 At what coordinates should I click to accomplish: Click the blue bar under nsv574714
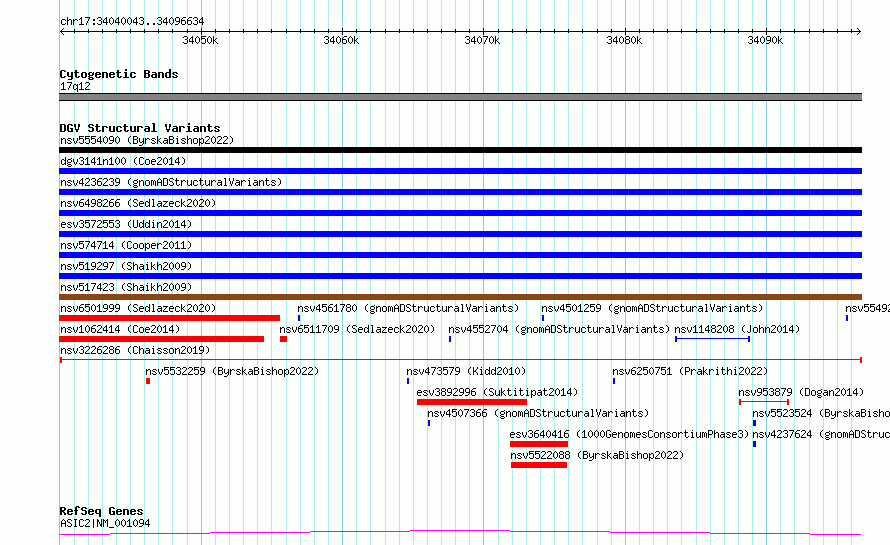460,255
